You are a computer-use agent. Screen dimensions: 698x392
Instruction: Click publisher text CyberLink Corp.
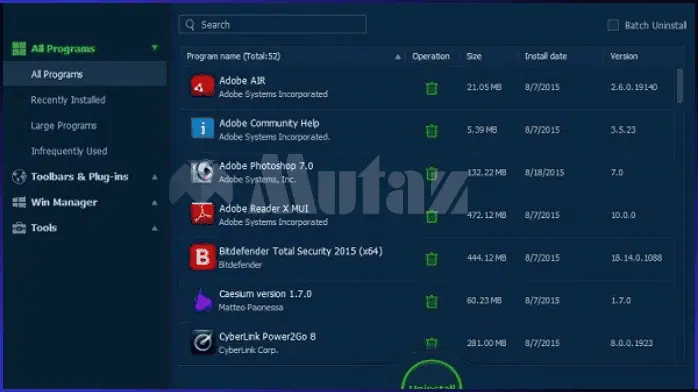[x=248, y=350]
